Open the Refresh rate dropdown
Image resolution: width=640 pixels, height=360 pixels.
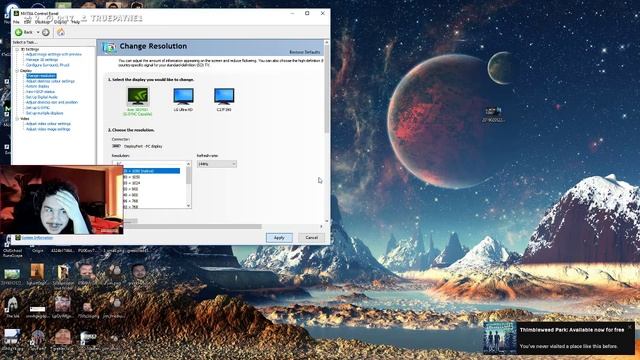[x=217, y=164]
